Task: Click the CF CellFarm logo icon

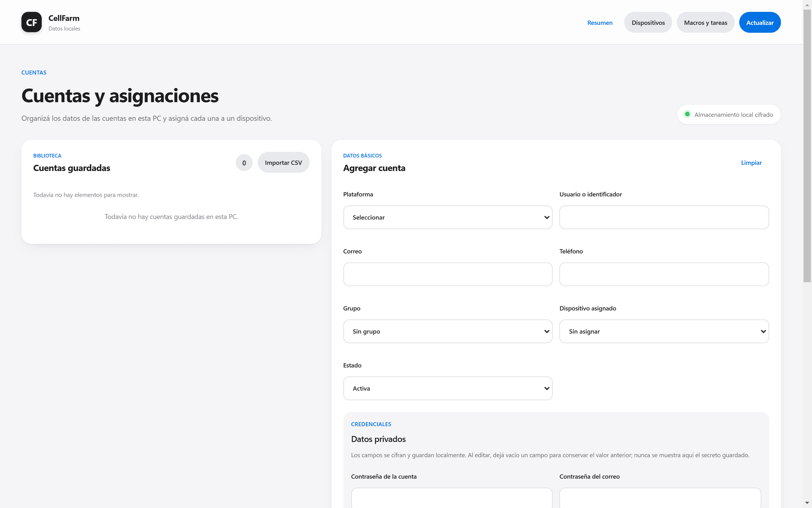Action: point(32,22)
